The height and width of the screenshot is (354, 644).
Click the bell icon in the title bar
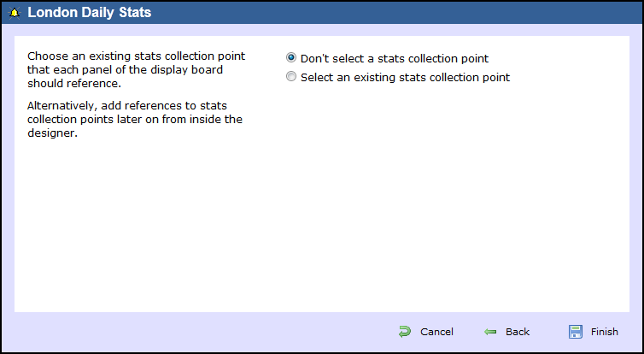tap(15, 13)
